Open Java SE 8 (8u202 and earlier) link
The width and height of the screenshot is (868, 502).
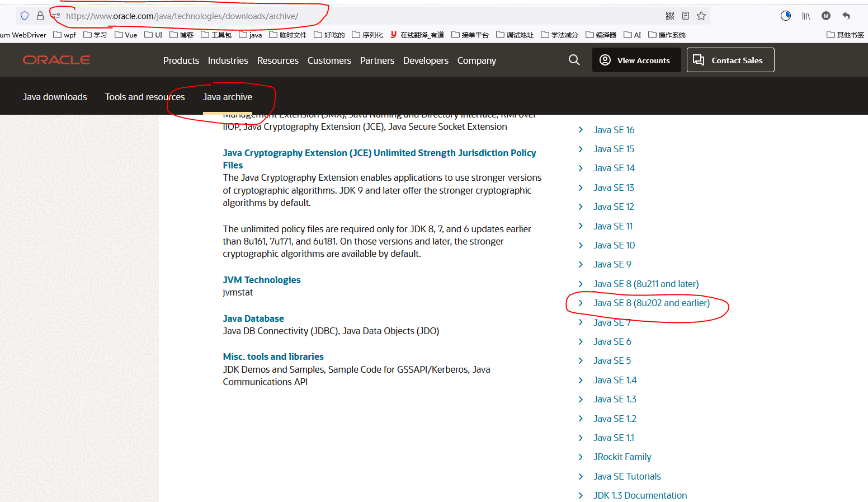(x=652, y=303)
